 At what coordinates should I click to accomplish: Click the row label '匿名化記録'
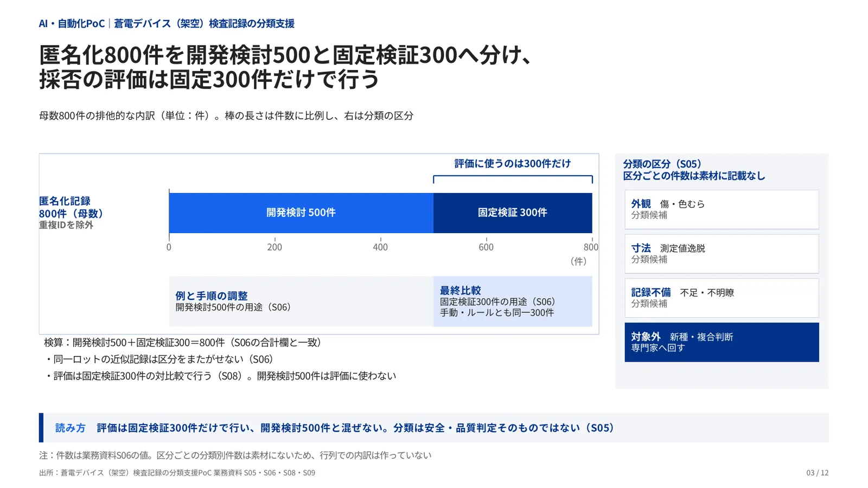(65, 201)
